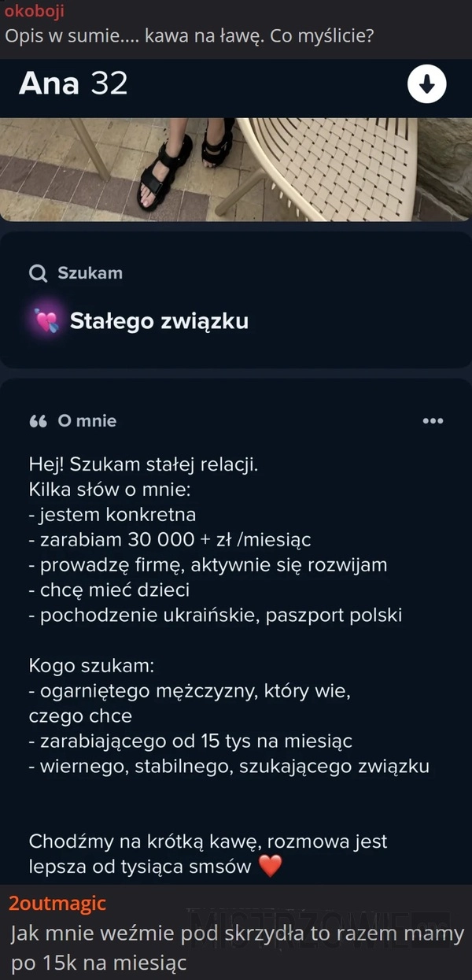The image size is (472, 980).
Task: Open 2outmagic's user profile
Action: pyautogui.click(x=57, y=903)
